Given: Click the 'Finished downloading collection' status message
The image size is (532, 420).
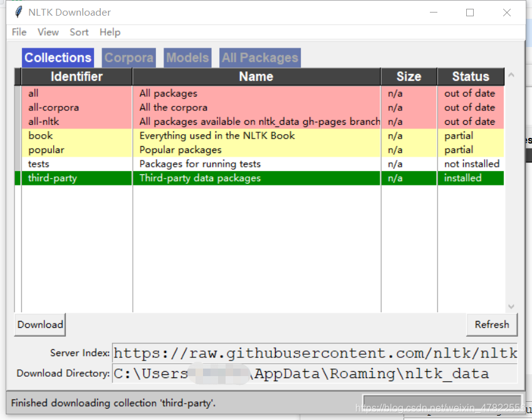Looking at the screenshot, I should coord(113,403).
